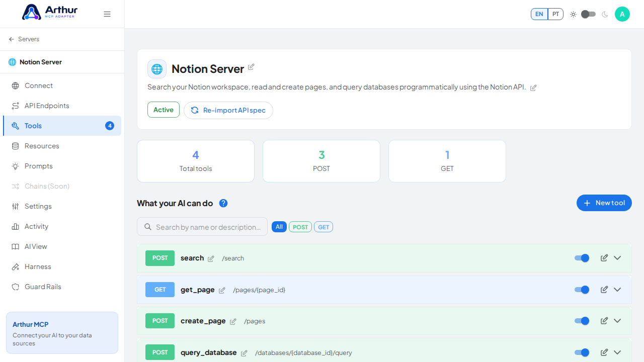Click the Arthur MCP info card

(x=62, y=333)
